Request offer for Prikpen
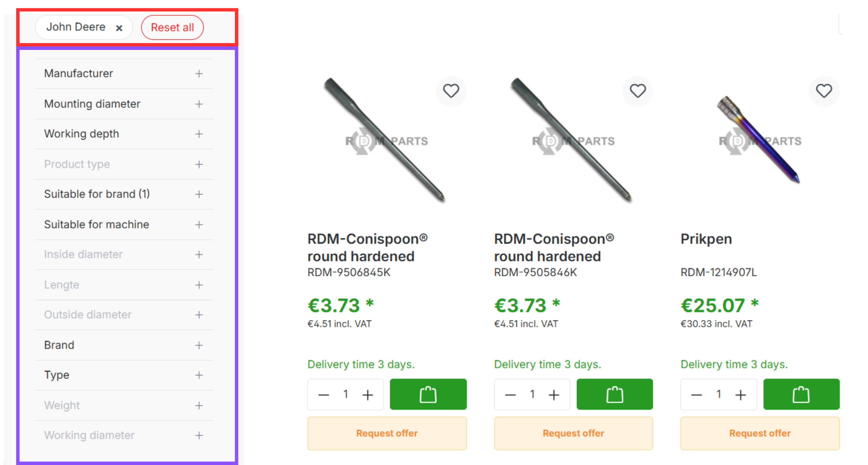This screenshot has height=465, width=868. pos(760,433)
